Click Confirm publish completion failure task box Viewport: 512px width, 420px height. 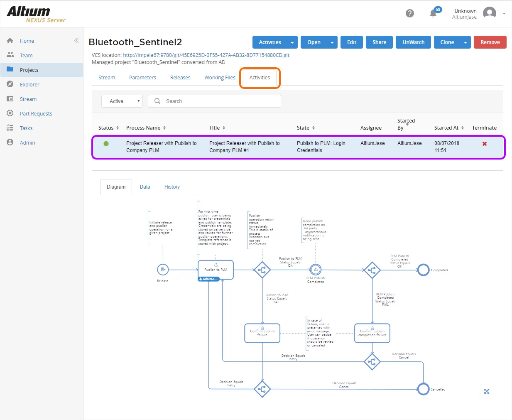(372, 333)
